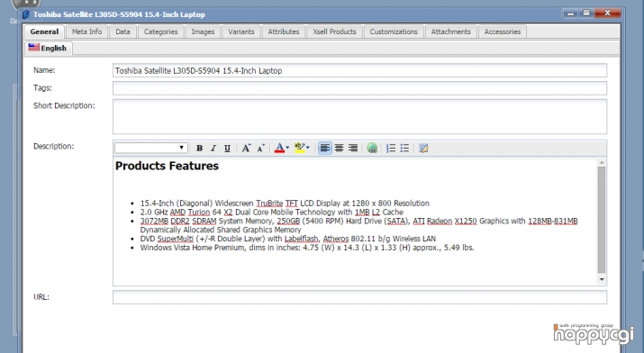Minimize the product editor window
The image size is (644, 353).
(x=570, y=14)
